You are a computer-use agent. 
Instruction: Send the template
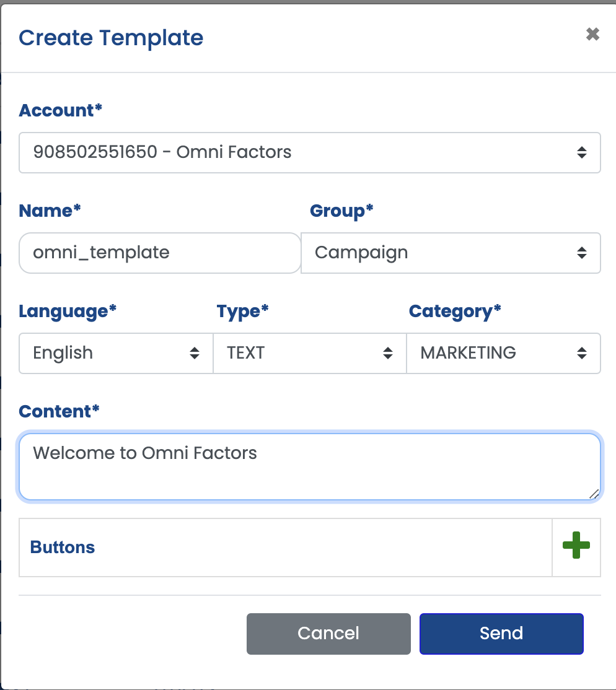click(x=501, y=634)
